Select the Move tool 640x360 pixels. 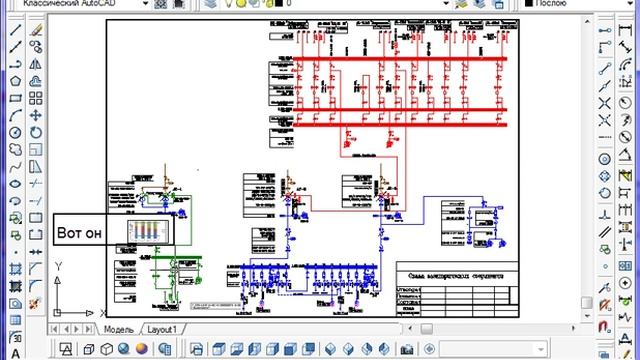coord(36,116)
